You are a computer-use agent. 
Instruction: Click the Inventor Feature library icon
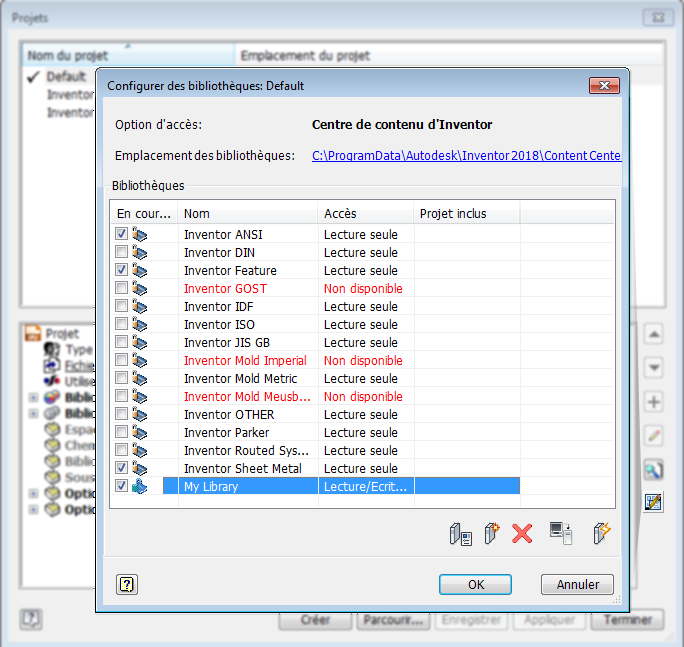click(140, 270)
